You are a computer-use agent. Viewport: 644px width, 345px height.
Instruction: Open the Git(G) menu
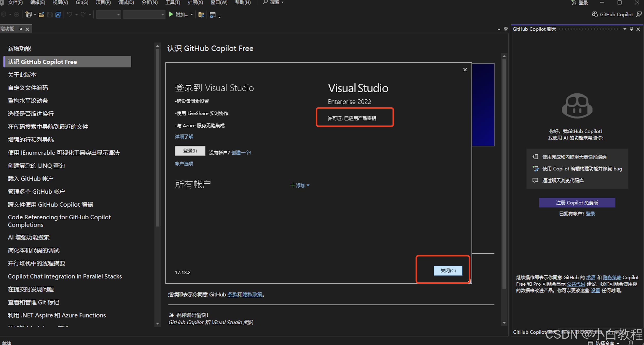pos(82,2)
